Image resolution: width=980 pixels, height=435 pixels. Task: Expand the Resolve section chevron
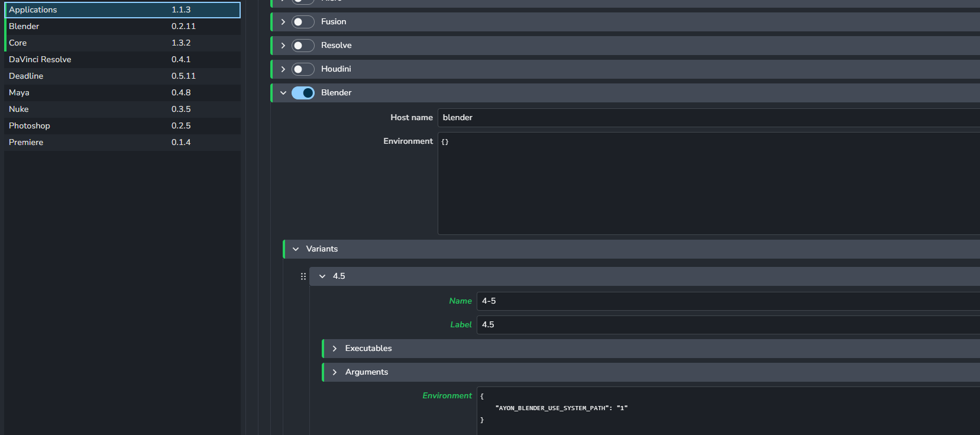(283, 46)
